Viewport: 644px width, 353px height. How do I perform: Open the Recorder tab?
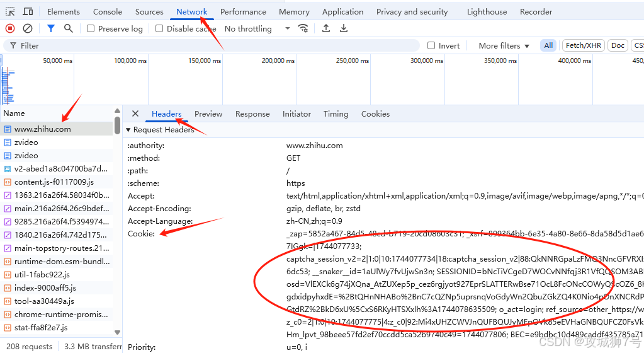(x=536, y=11)
